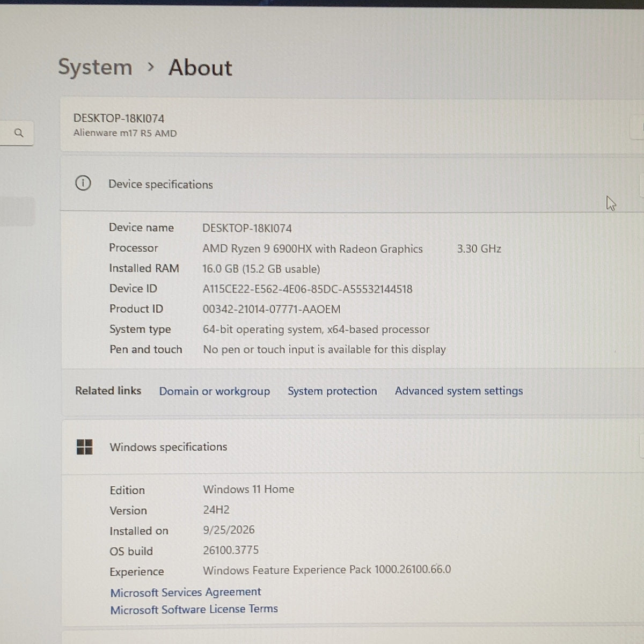Image resolution: width=644 pixels, height=644 pixels.
Task: Click the OS build value 26100.3775
Action: pyautogui.click(x=231, y=550)
